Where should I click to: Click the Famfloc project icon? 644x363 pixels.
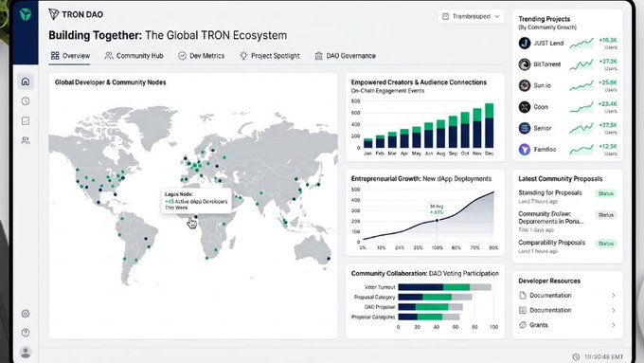tap(525, 149)
